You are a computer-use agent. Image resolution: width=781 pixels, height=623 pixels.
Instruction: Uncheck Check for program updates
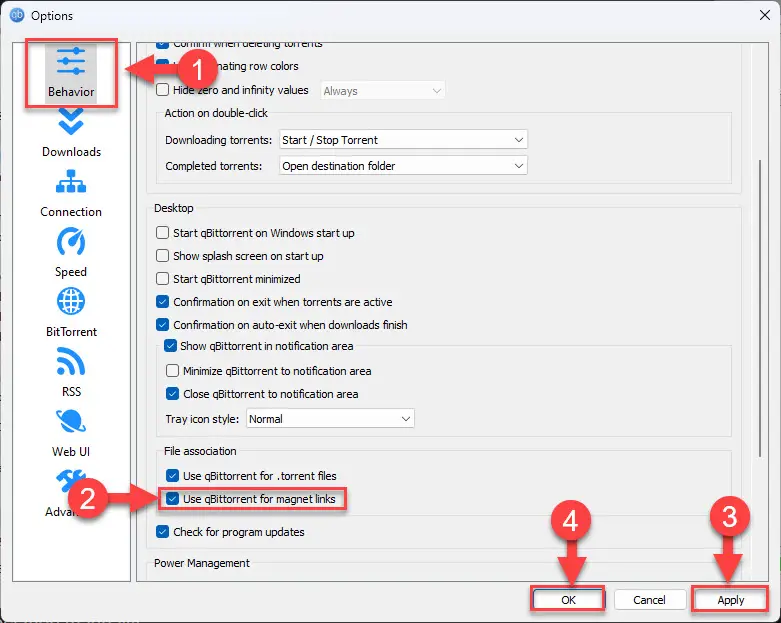(162, 532)
